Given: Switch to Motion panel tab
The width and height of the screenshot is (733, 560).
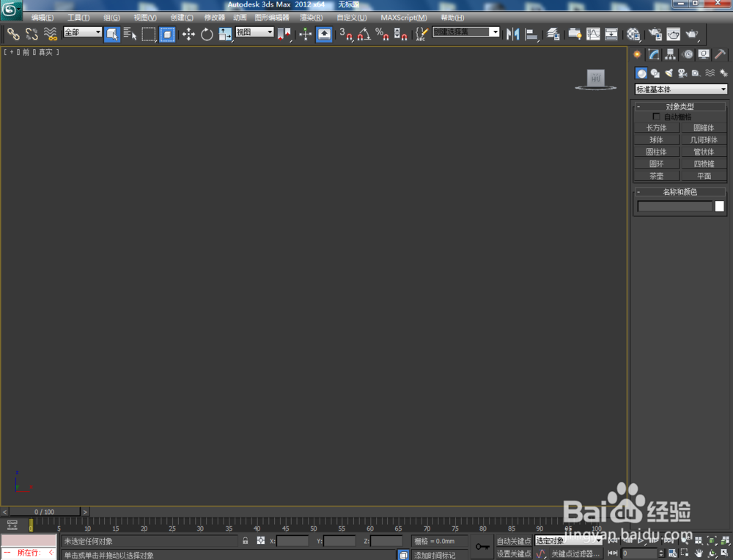Looking at the screenshot, I should click(x=688, y=55).
